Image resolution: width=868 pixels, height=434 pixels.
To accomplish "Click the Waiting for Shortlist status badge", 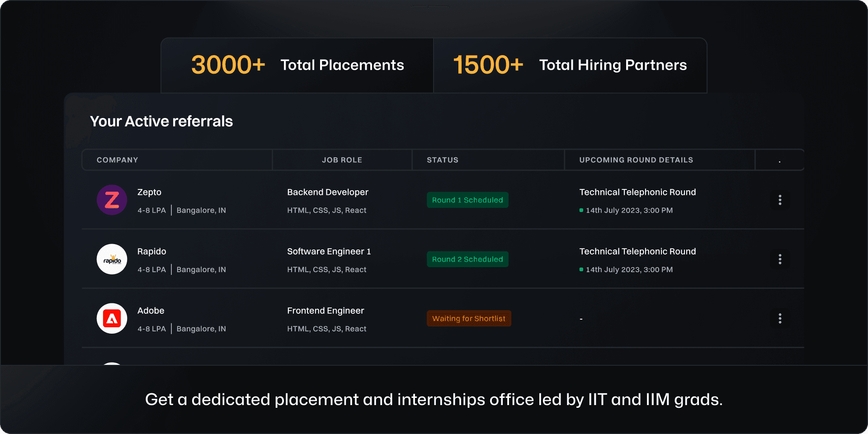I will 469,318.
